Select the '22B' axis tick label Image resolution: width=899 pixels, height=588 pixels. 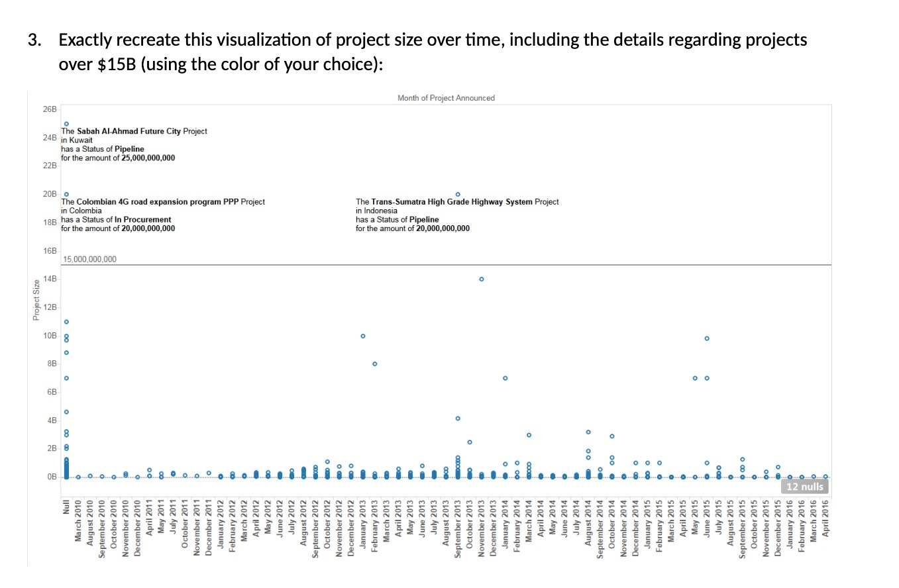(x=50, y=165)
